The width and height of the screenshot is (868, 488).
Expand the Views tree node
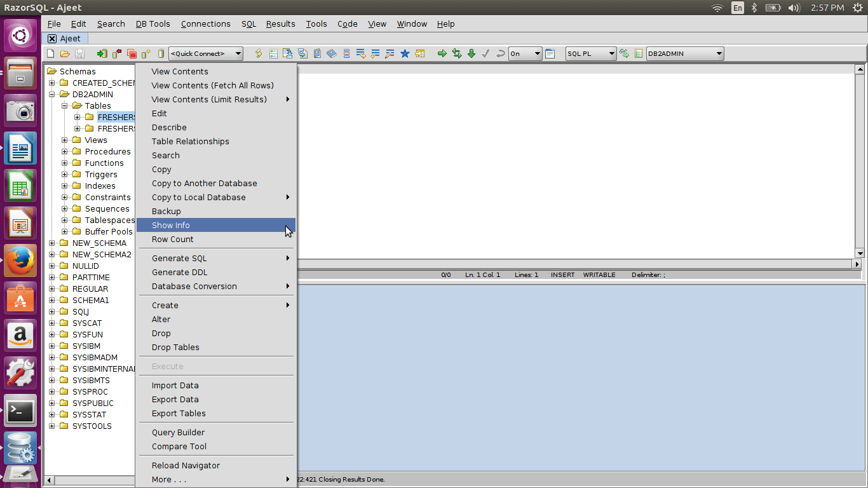click(65, 140)
